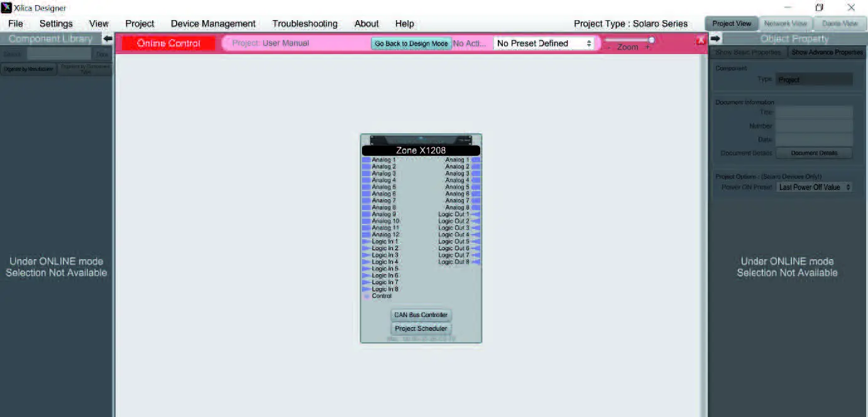This screenshot has width=868, height=417.
Task: Expand the Power ON Preset dropdown
Action: coord(815,187)
